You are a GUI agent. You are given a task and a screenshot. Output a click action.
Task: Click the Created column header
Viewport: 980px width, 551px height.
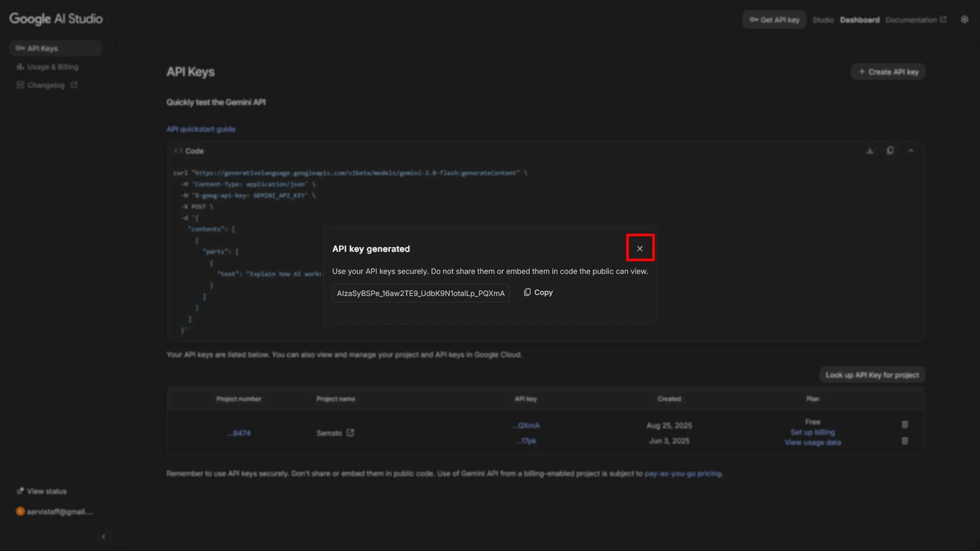tap(669, 399)
